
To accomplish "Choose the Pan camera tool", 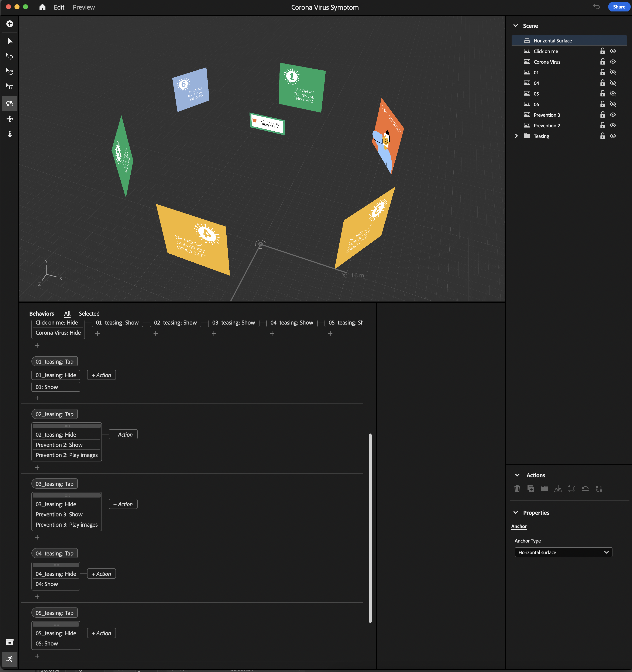I will (x=10, y=119).
